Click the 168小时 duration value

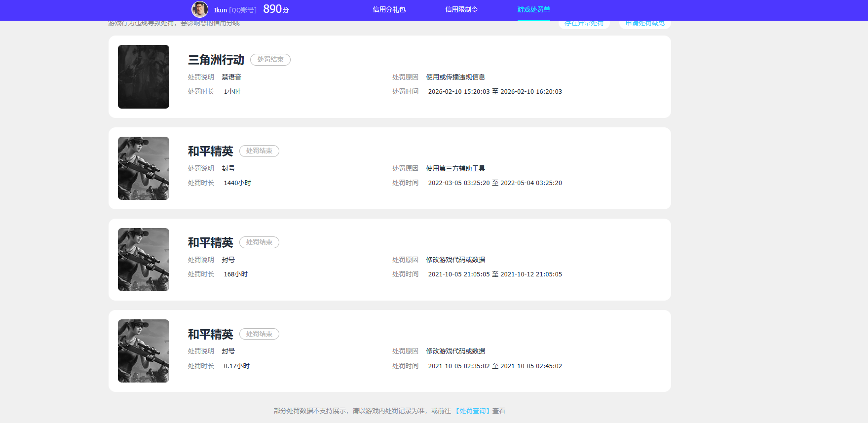[x=235, y=274]
